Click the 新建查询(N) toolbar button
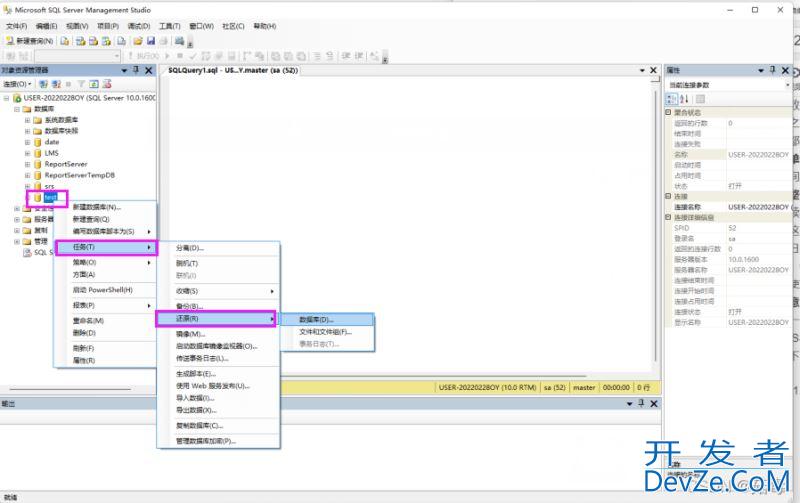The width and height of the screenshot is (800, 503). click(x=29, y=41)
